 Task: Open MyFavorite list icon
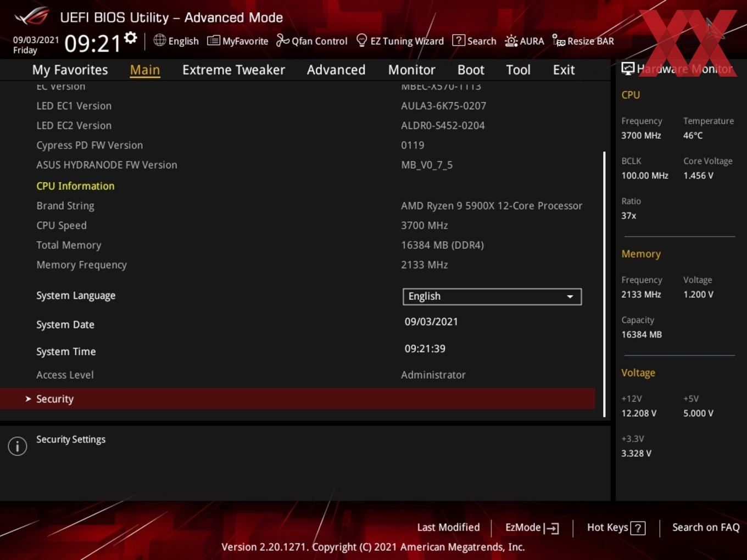213,41
